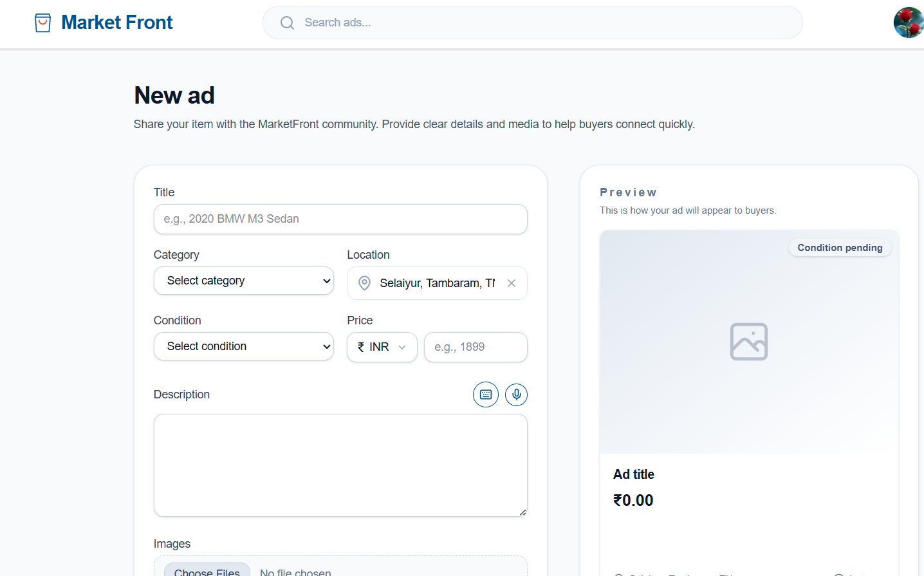924x576 pixels.
Task: Click the search magnifier icon
Action: 287,23
